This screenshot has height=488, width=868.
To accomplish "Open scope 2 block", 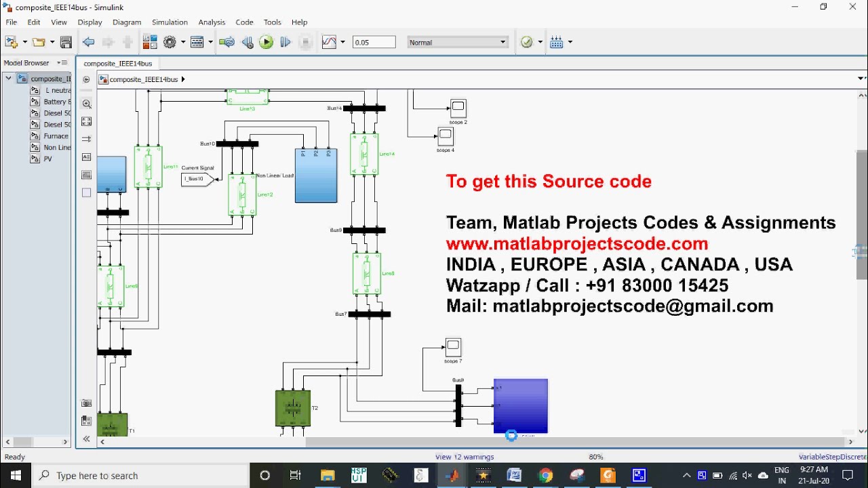I will pos(458,108).
